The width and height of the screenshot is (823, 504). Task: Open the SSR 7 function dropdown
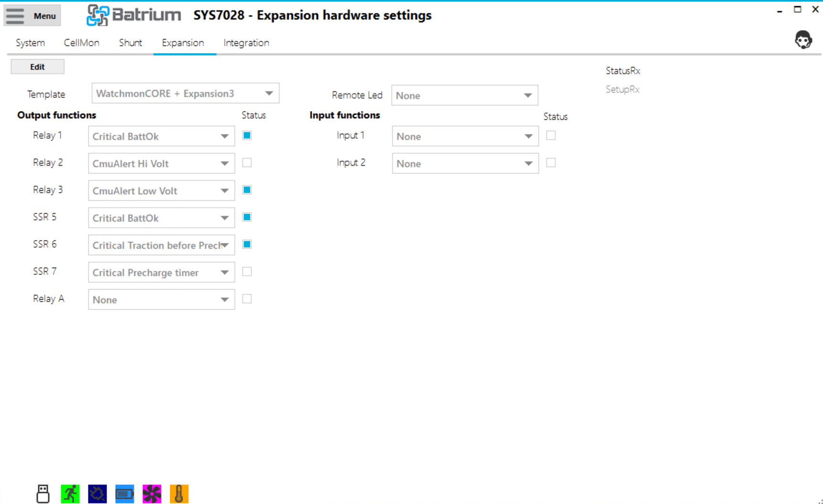click(x=162, y=272)
